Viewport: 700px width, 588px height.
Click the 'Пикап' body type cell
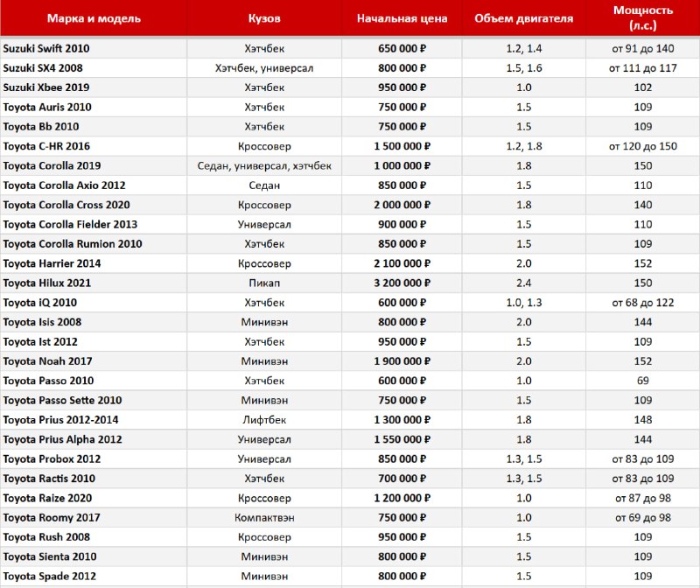(263, 283)
